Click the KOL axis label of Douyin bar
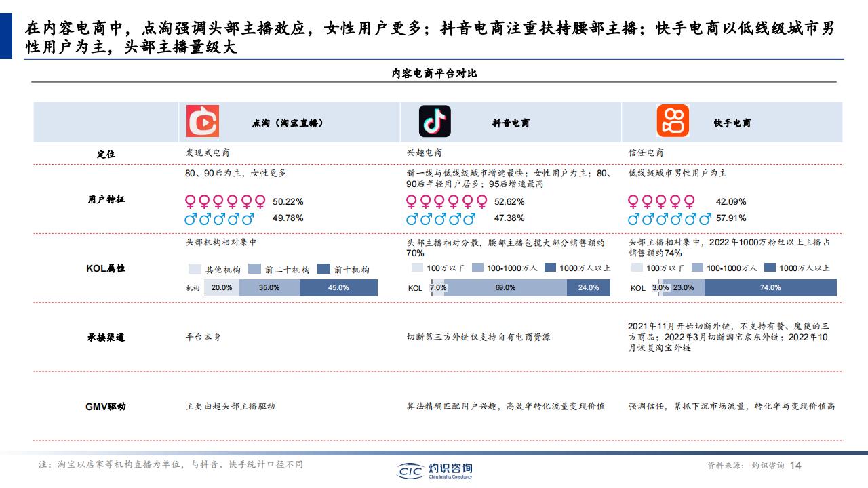This screenshot has height=488, width=868. coord(415,288)
